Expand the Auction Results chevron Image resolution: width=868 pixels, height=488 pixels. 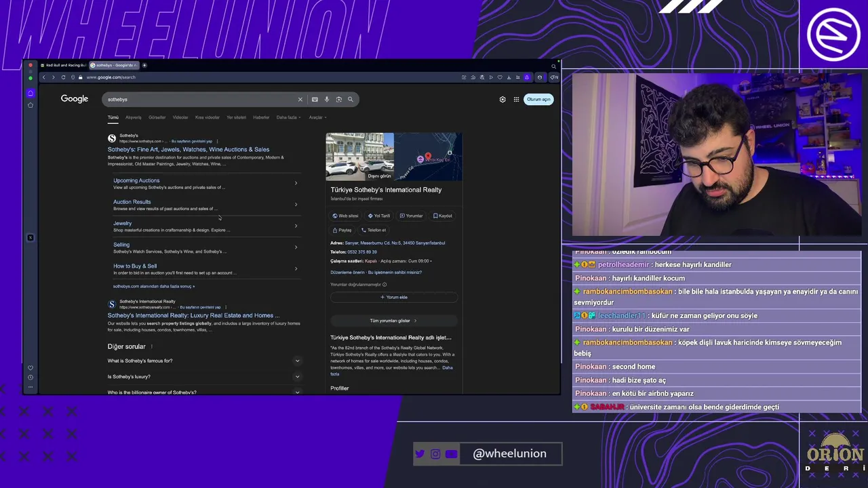296,205
